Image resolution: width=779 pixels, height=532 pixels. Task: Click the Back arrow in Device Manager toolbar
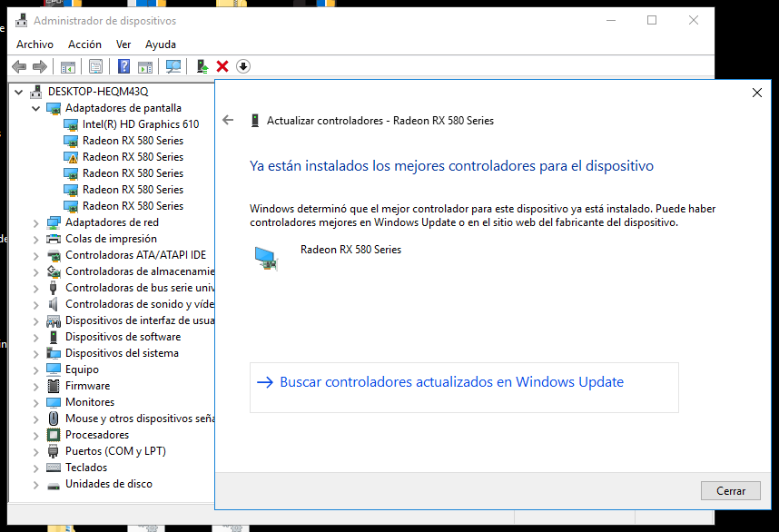(x=19, y=66)
